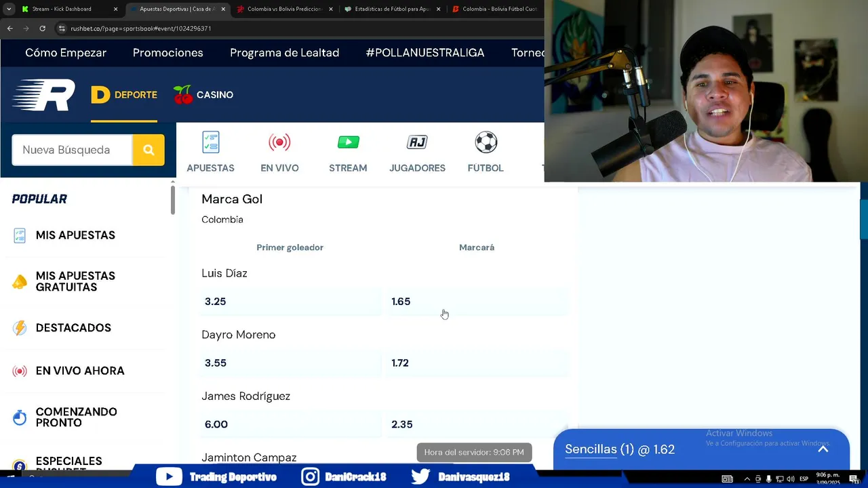Image resolution: width=868 pixels, height=488 pixels.
Task: Click the live signal icon in sidebar
Action: click(20, 371)
